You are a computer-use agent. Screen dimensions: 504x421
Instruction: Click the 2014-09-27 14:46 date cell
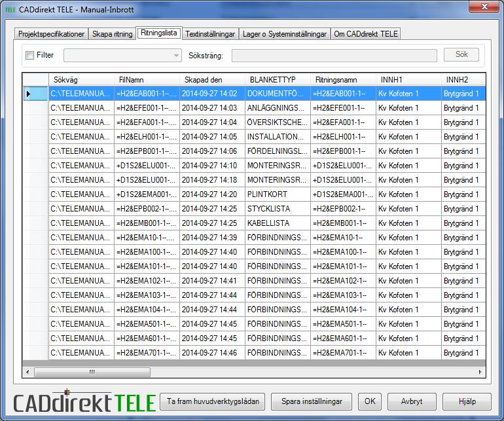pyautogui.click(x=212, y=353)
